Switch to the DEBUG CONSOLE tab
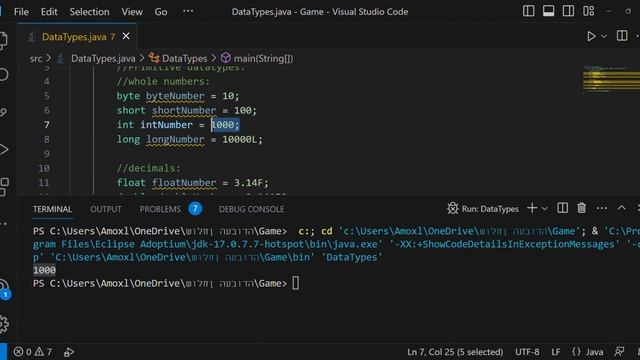This screenshot has width=640, height=360. click(251, 209)
